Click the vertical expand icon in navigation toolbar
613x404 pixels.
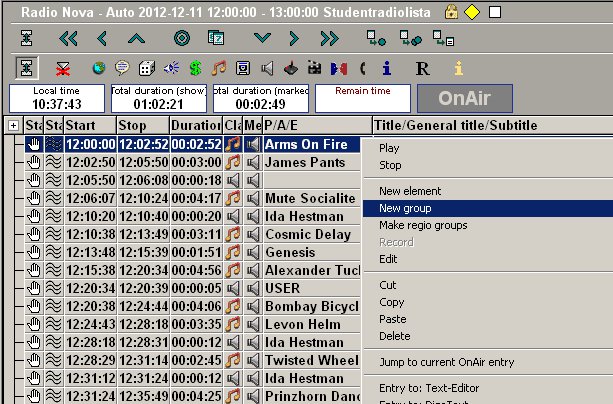27,38
